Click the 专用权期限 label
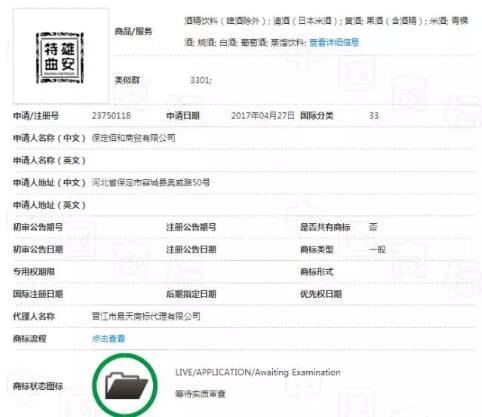 coord(34,272)
